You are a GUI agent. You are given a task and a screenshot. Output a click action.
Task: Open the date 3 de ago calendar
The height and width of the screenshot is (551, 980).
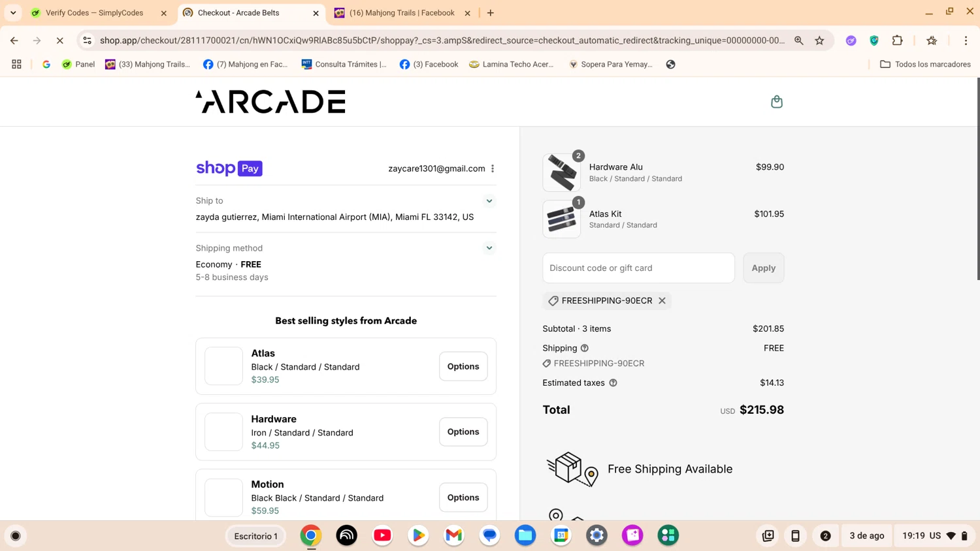pos(866,536)
